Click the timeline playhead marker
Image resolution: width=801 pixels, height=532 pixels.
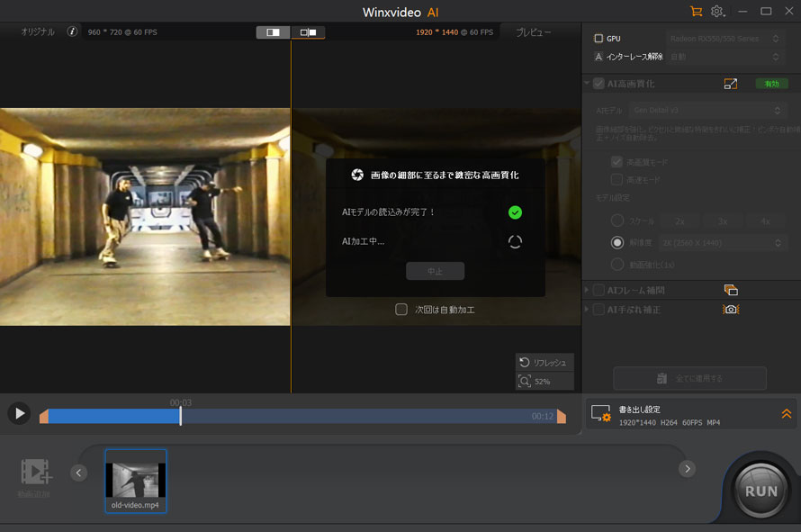click(x=181, y=415)
